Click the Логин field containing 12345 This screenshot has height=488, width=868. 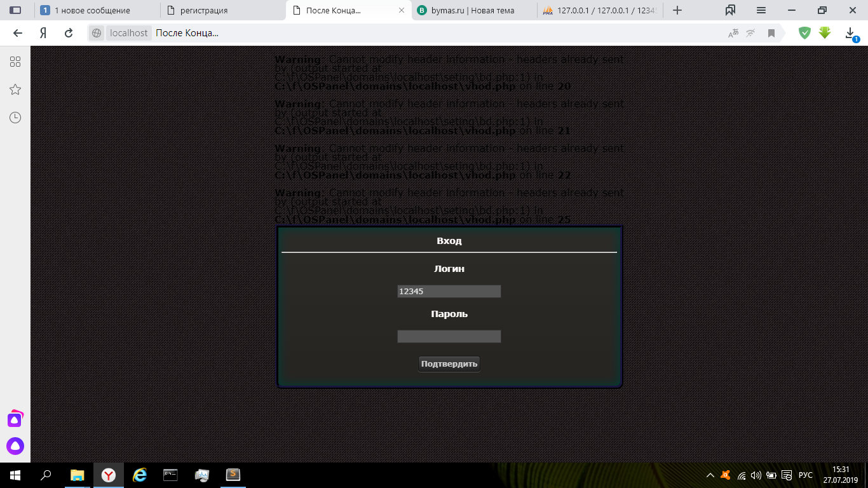coord(449,291)
